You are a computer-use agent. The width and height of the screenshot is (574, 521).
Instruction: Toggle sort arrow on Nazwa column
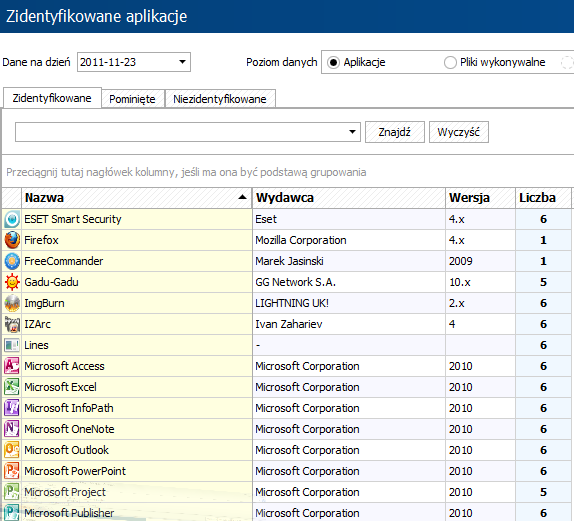(242, 197)
